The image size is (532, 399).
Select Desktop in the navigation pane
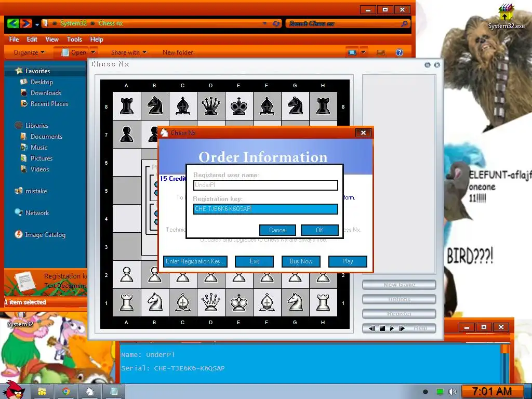(42, 82)
